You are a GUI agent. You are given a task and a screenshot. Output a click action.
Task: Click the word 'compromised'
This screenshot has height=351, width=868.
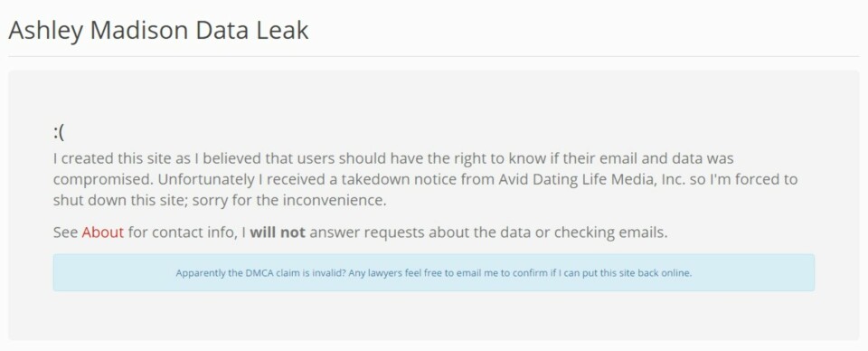(102, 179)
